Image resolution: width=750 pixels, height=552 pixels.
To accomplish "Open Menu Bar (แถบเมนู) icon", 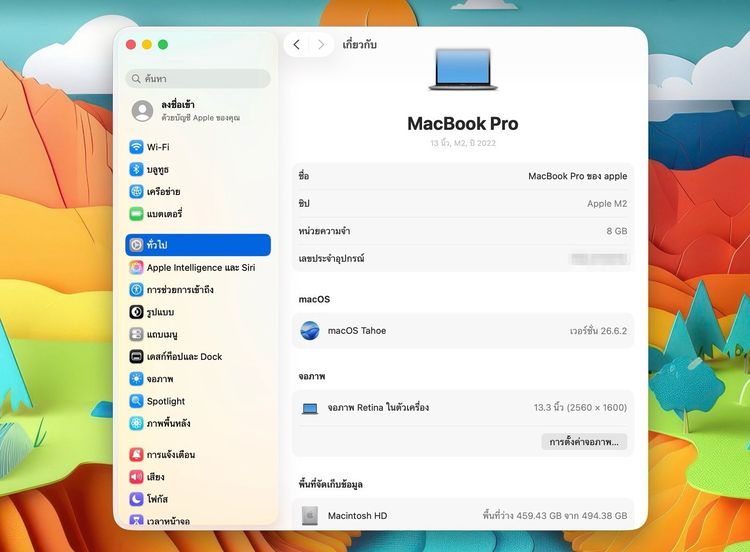I will click(136, 334).
